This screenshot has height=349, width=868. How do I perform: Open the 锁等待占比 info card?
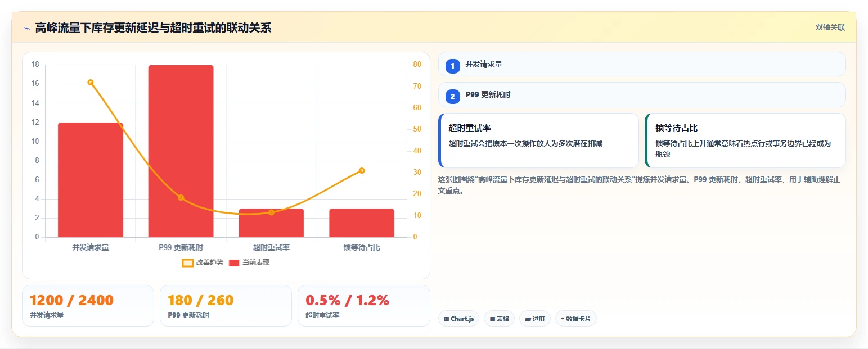point(745,140)
